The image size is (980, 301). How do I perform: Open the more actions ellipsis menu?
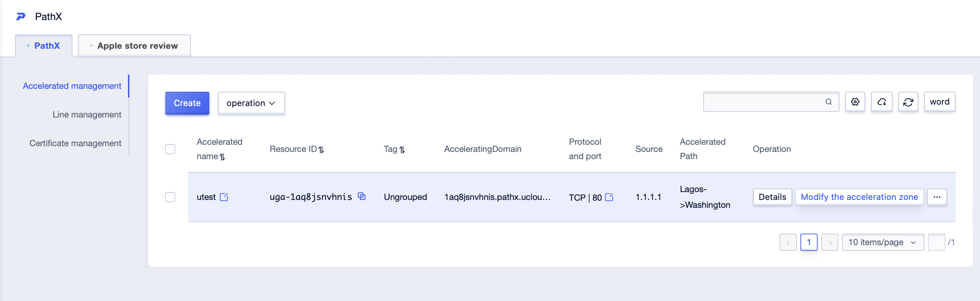pos(937,197)
